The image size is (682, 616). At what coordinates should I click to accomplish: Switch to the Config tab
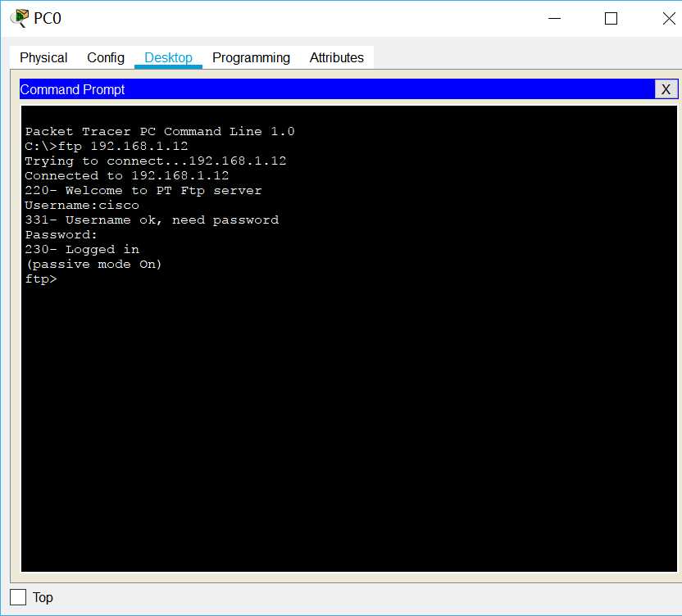pos(106,57)
